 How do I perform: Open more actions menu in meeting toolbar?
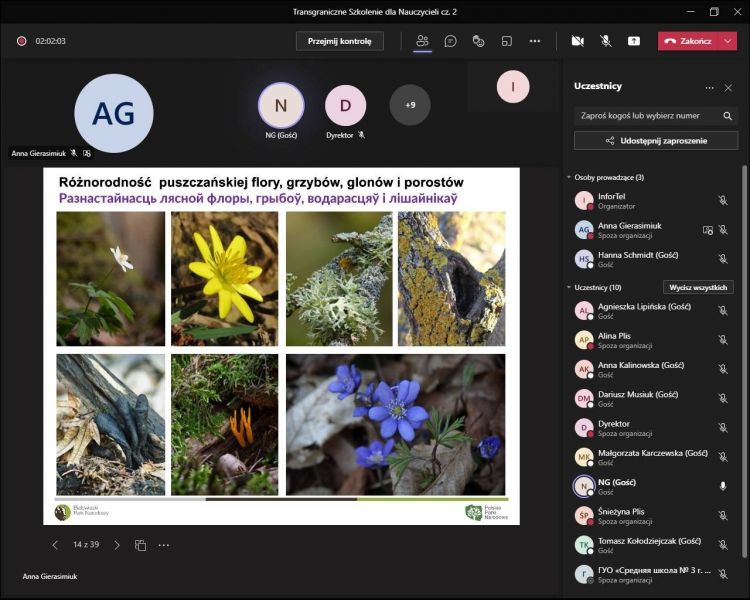[x=535, y=41]
